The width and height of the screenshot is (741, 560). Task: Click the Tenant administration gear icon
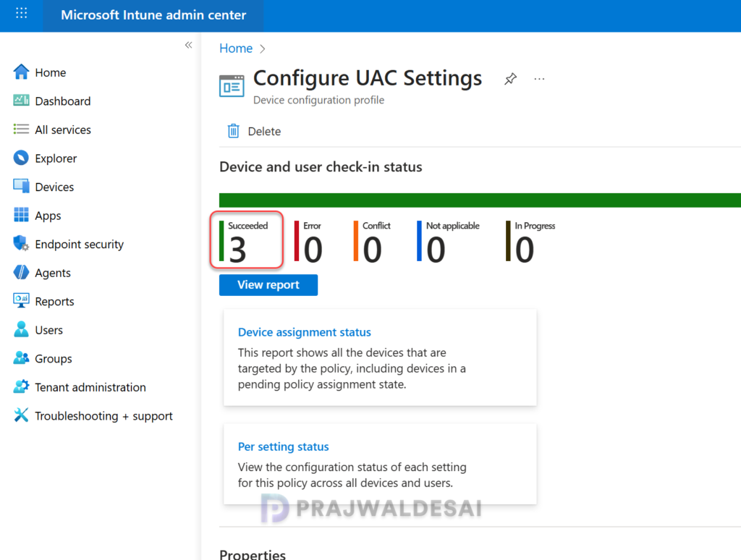[21, 386]
